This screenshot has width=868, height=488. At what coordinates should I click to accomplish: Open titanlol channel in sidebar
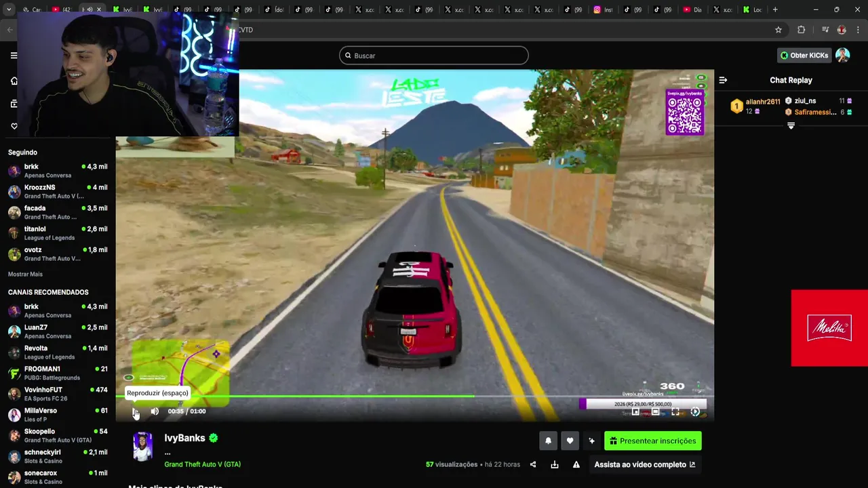coord(58,233)
